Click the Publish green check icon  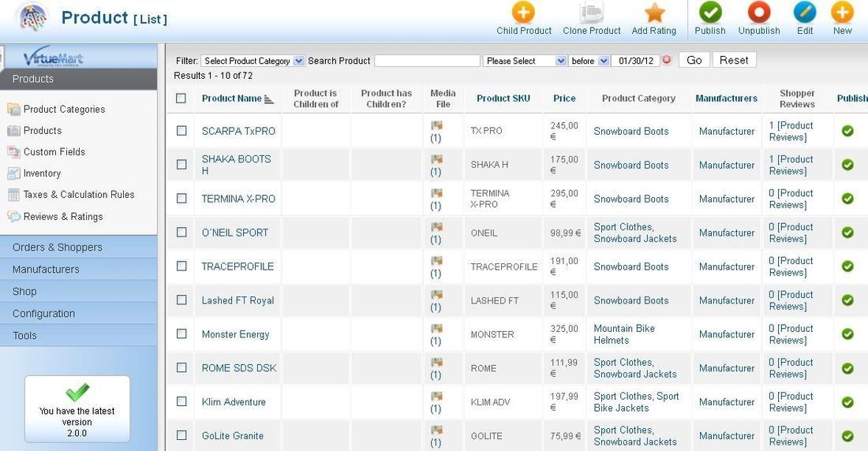click(710, 12)
